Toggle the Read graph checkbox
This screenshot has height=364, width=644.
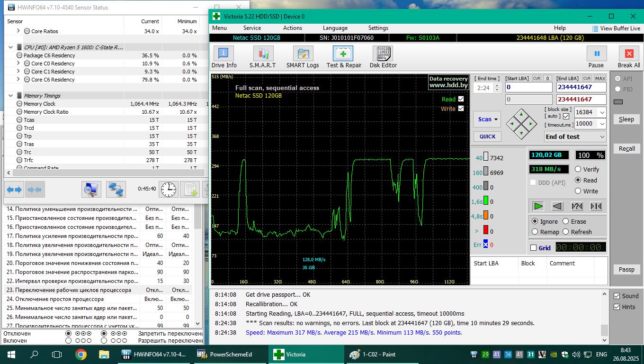tap(461, 99)
